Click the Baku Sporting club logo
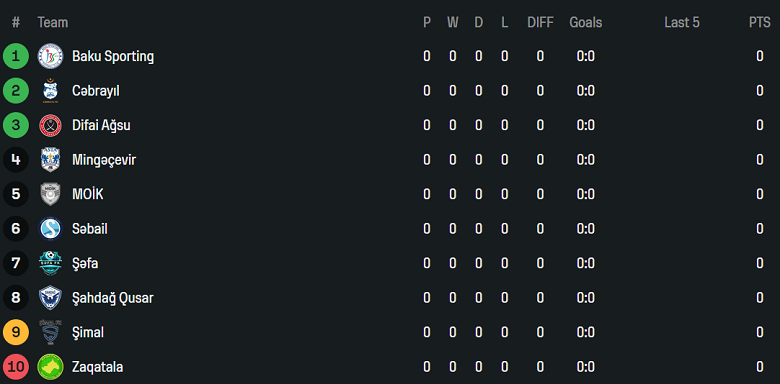This screenshot has height=384, width=780. point(51,56)
